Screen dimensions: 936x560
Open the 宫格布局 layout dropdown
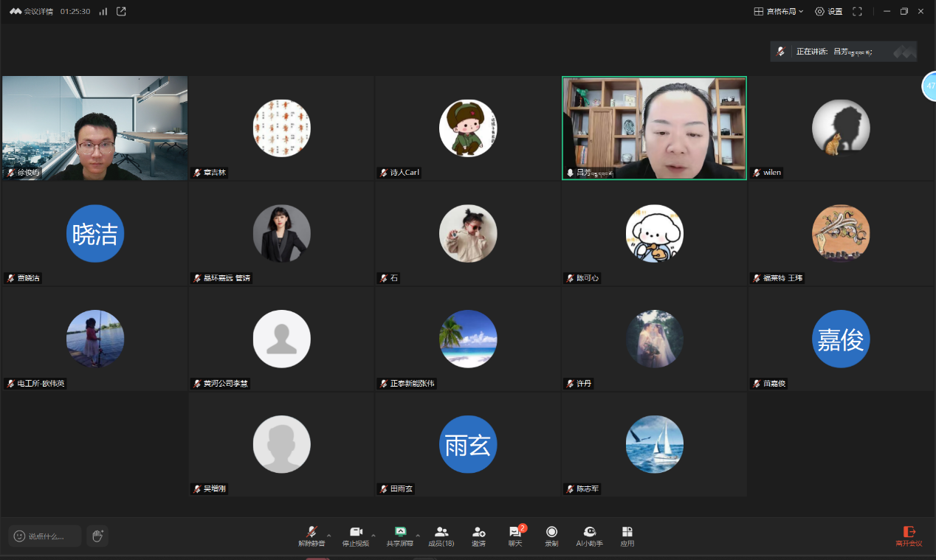779,11
